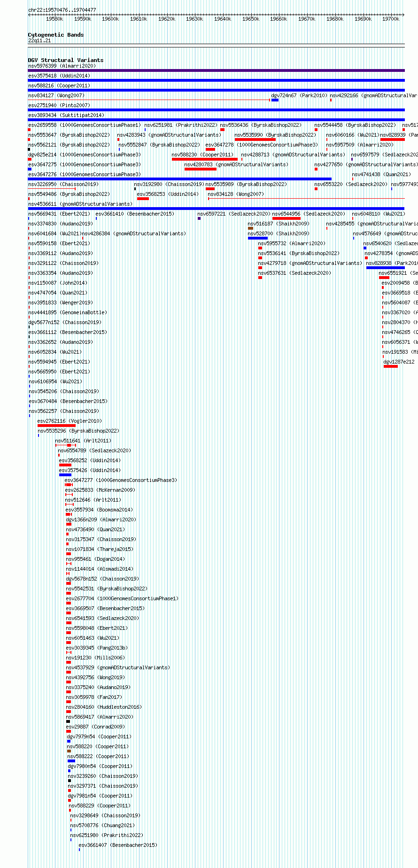Click esv3661410 (Besenbacher2015) label
The width and height of the screenshot is (418, 868).
point(135,214)
